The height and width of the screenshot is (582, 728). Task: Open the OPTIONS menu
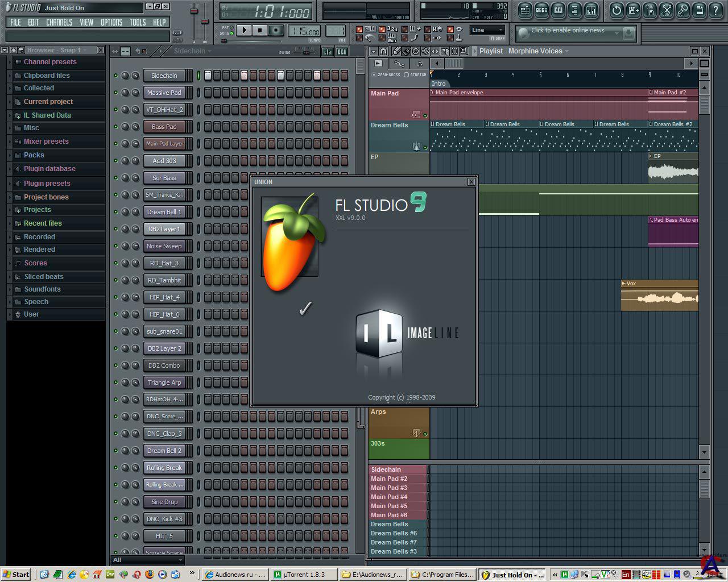pos(111,22)
